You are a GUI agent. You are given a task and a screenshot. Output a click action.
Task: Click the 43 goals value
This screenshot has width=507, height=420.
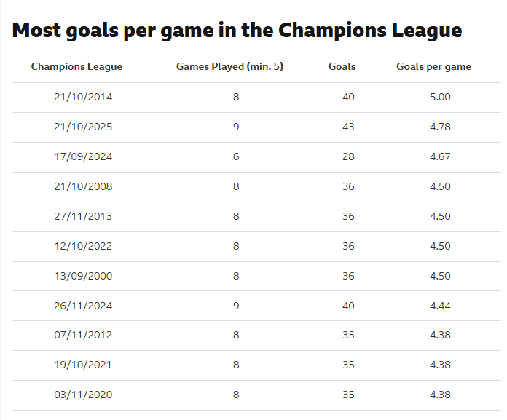[348, 127]
